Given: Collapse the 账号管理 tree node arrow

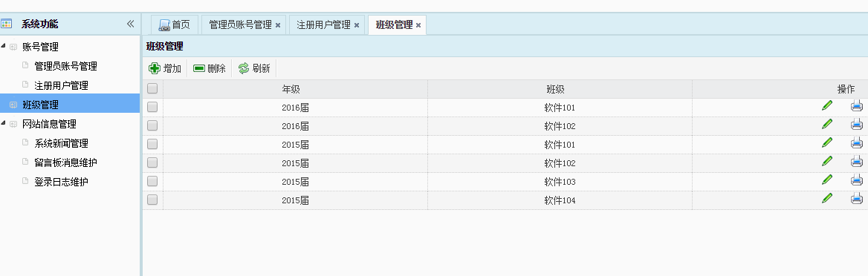Looking at the screenshot, I should tap(3, 46).
